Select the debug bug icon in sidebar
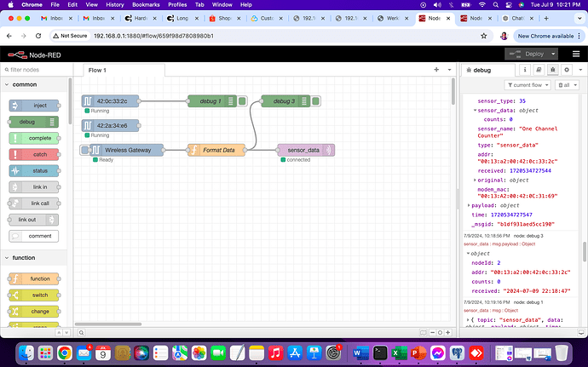 click(x=552, y=70)
